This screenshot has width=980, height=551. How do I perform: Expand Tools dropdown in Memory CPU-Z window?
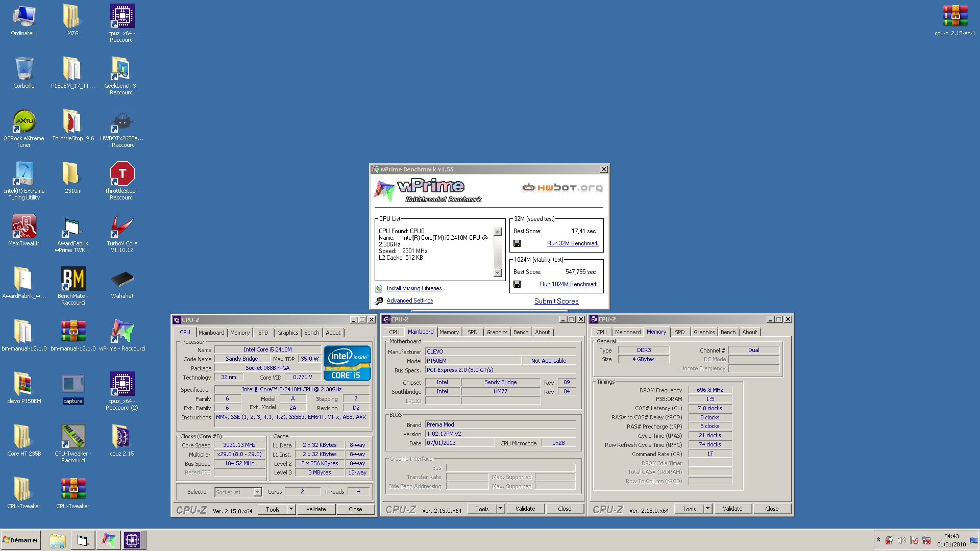point(707,508)
